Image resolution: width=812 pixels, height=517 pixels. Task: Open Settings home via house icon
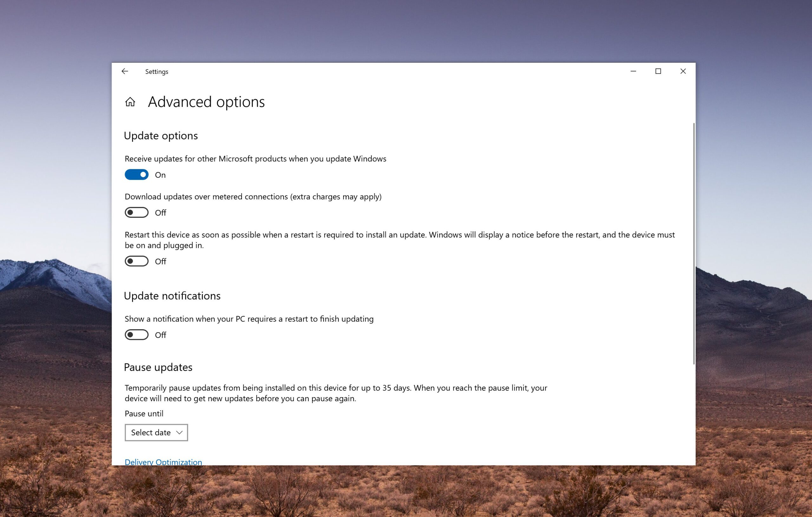(130, 102)
